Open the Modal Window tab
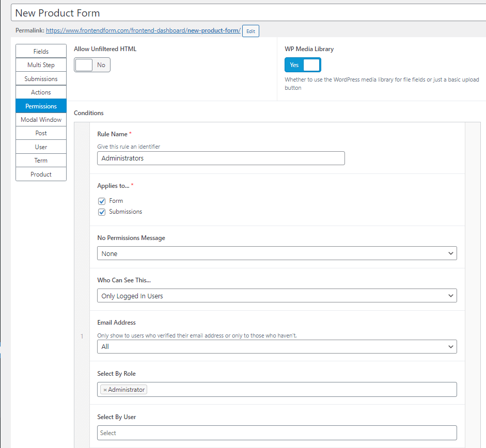This screenshot has width=486, height=448. pyautogui.click(x=41, y=120)
